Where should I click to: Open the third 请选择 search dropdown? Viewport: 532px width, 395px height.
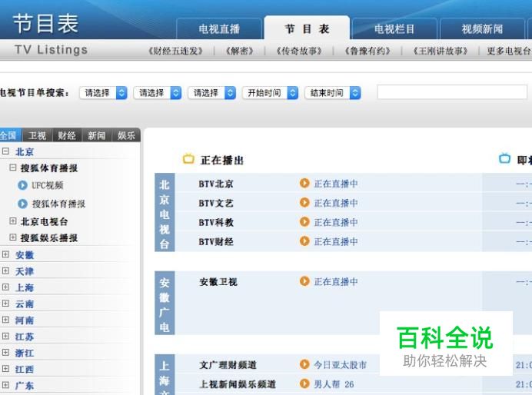[212, 93]
